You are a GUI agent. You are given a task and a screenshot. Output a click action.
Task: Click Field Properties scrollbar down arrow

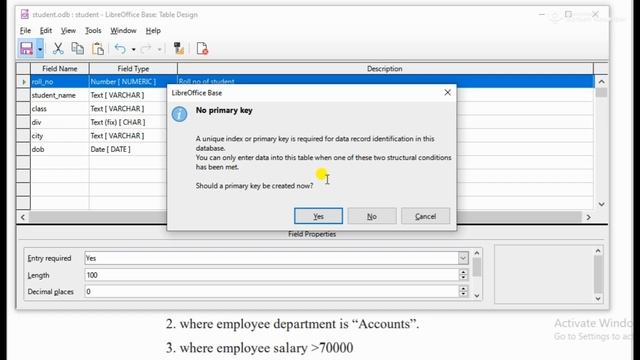(477, 296)
